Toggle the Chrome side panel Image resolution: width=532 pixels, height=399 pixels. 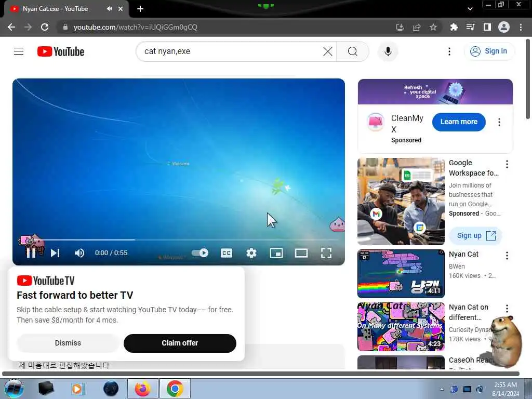click(x=487, y=27)
